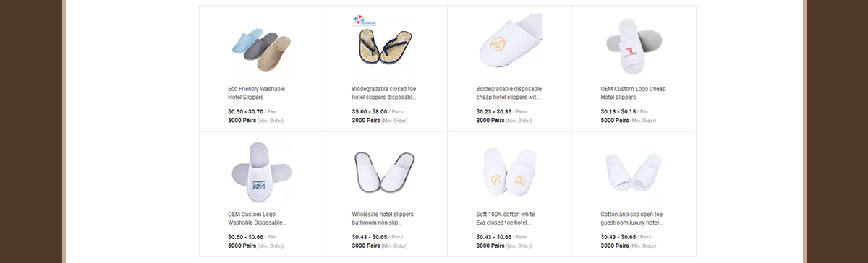This screenshot has height=263, width=868.
Task: Select the closed toe cotton slippers pair image
Action: click(x=509, y=171)
